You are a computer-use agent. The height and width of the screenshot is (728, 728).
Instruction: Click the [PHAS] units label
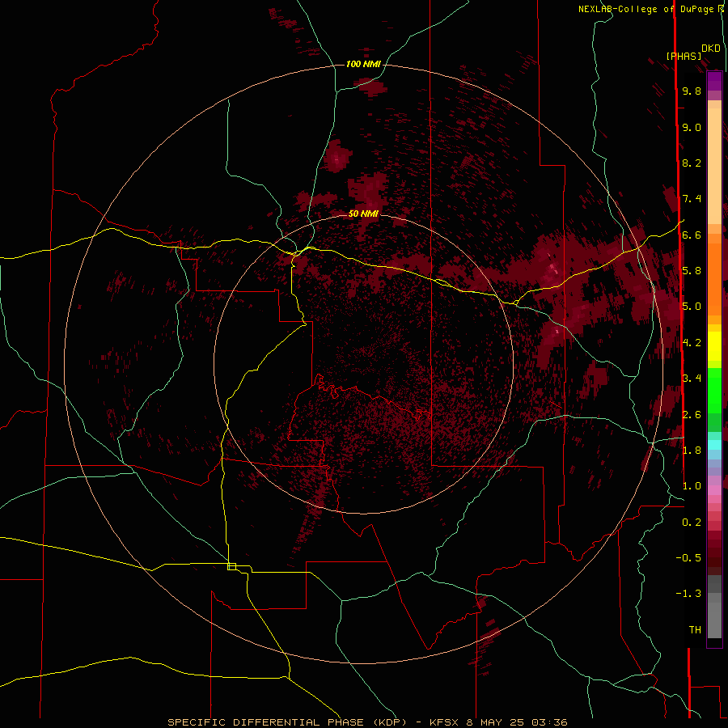pyautogui.click(x=684, y=56)
